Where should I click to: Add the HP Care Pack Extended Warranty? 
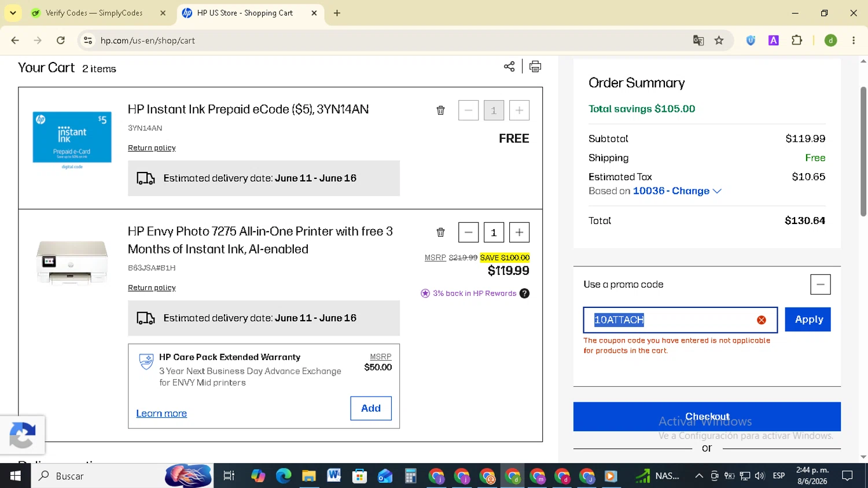tap(371, 409)
